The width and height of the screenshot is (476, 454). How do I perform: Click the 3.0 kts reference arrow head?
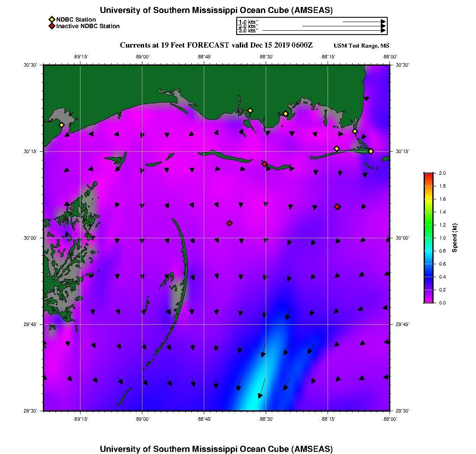tap(383, 31)
